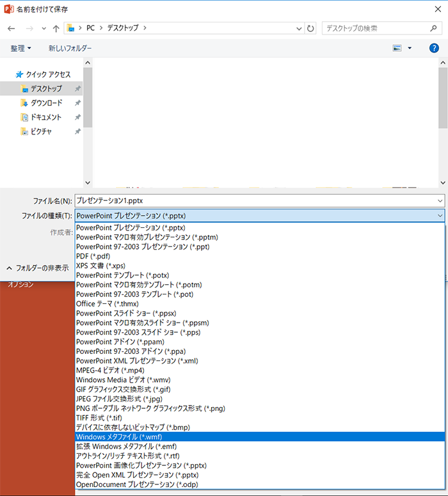This screenshot has height=496, width=448.
Task: Select クイック アクセス in the navigation pane
Action: [x=43, y=74]
